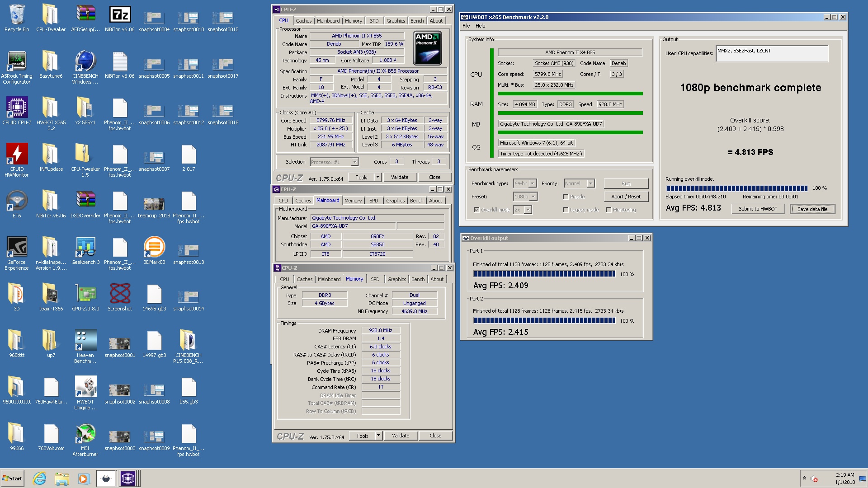Image resolution: width=868 pixels, height=488 pixels.
Task: Click the Run button in HWBOT x265
Action: [x=626, y=183]
